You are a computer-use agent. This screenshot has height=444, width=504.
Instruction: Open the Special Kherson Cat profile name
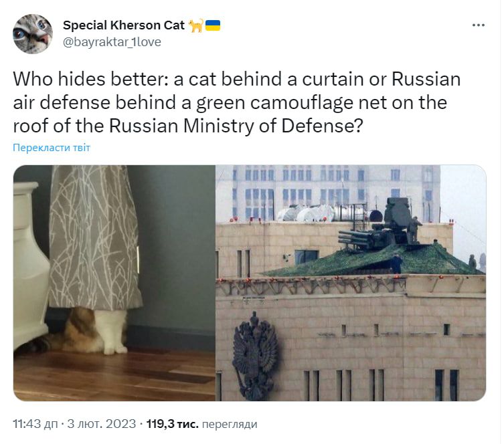coord(124,25)
